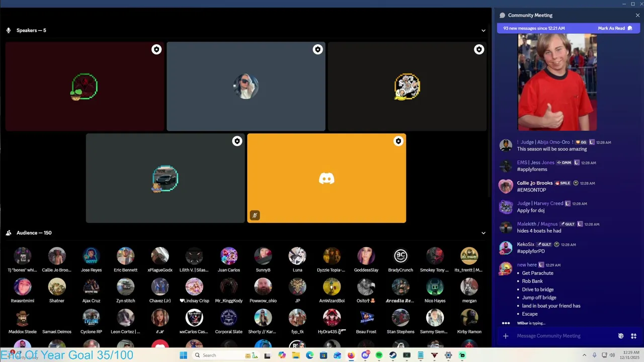The width and height of the screenshot is (644, 362).
Task: Click the badge icon on the sunglasses-avatar speaker tile
Action: (x=317, y=49)
